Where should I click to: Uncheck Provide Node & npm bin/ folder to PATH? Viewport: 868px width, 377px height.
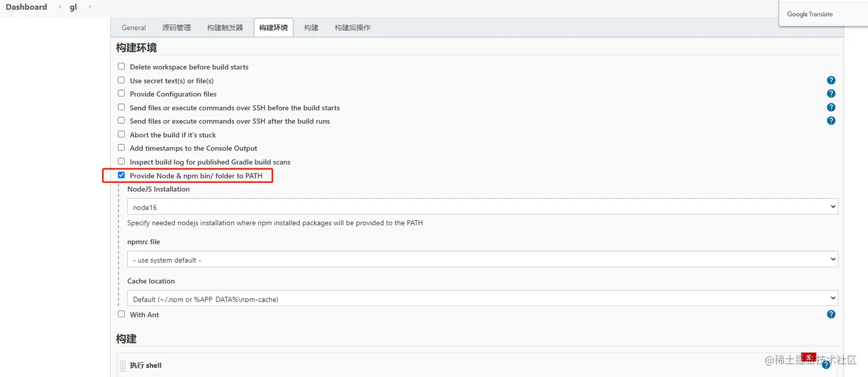[x=121, y=175]
